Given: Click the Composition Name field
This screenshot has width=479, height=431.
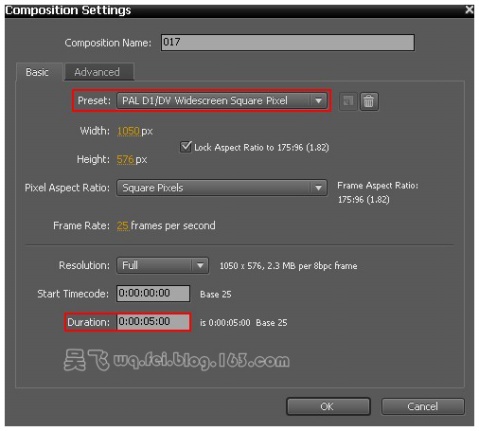Looking at the screenshot, I should pos(288,42).
